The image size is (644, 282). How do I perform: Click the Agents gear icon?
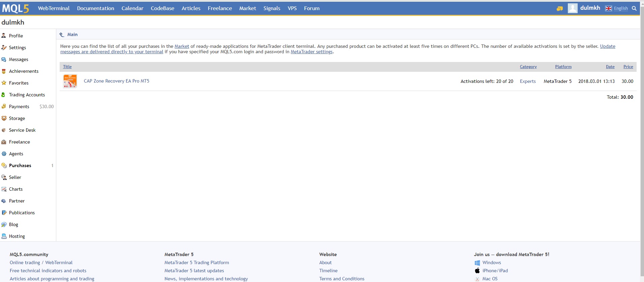pyautogui.click(x=4, y=154)
